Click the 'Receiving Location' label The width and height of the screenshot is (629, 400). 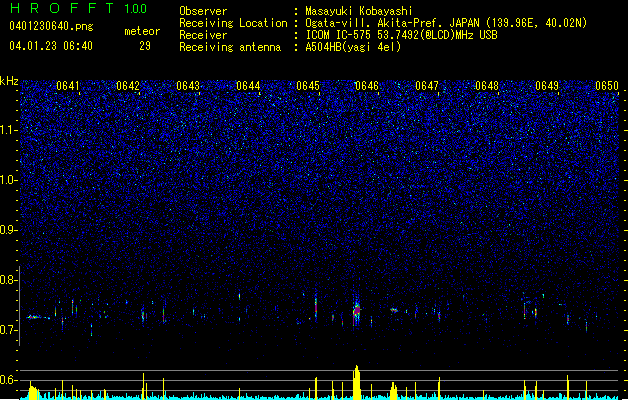tap(233, 23)
